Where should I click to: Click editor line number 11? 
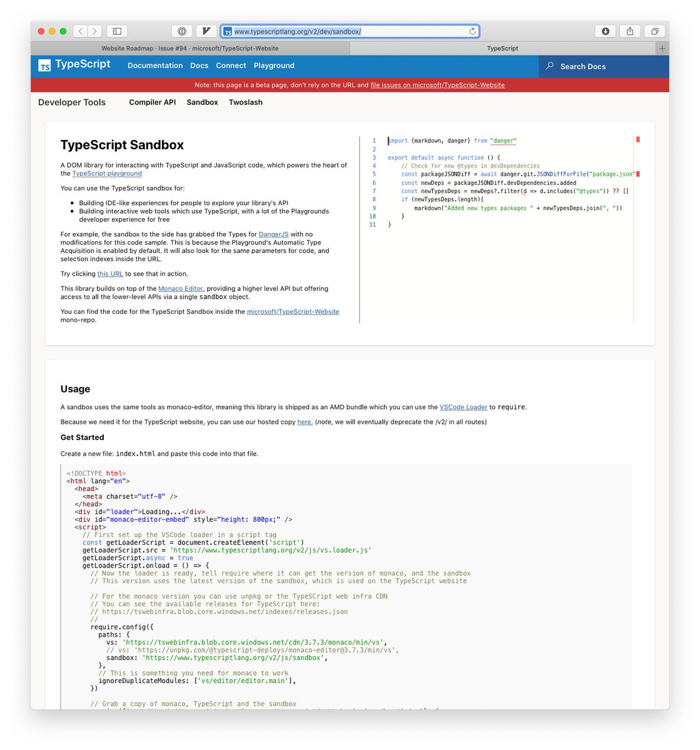(373, 224)
